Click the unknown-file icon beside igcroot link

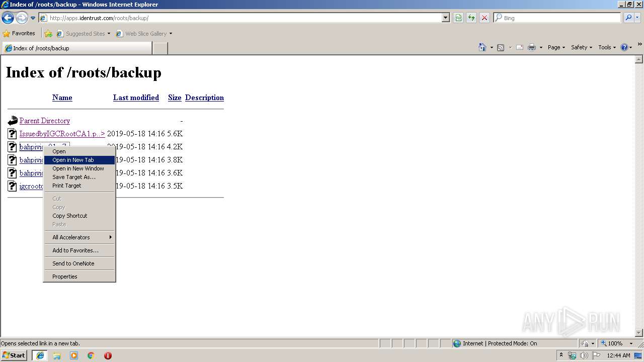13,186
